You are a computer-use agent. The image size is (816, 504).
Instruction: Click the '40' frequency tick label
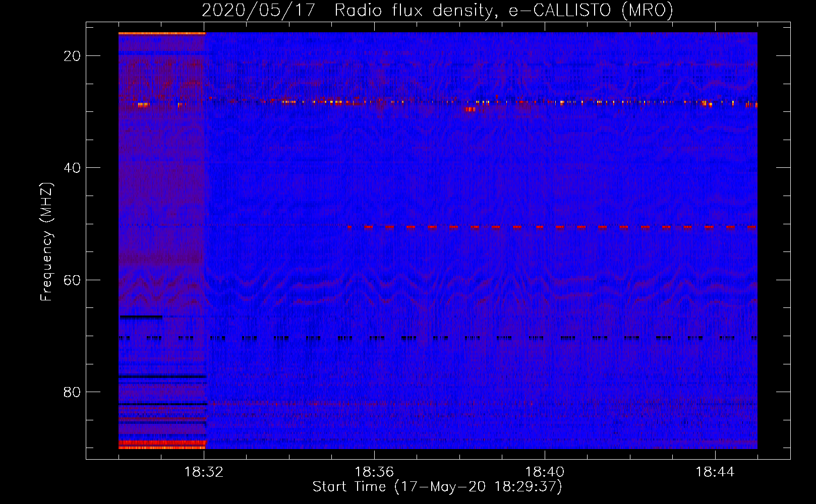[x=72, y=168]
